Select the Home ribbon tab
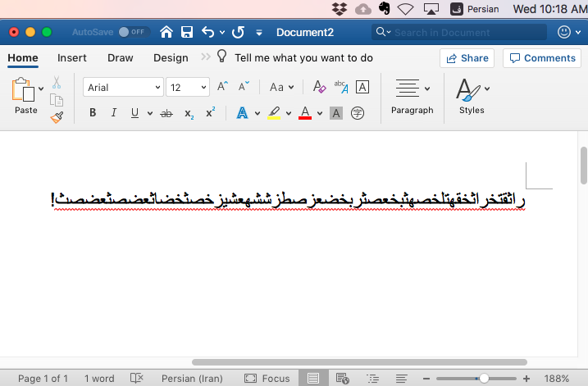The width and height of the screenshot is (588, 386). [23, 57]
